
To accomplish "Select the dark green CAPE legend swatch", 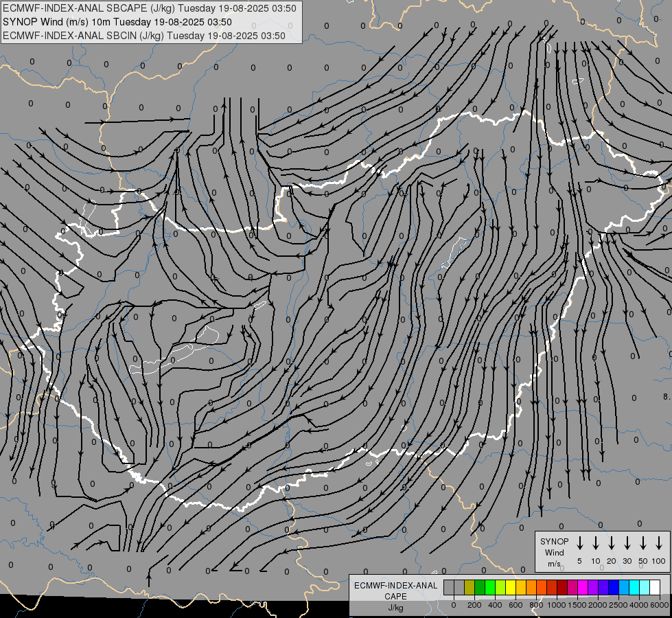I will [480, 587].
